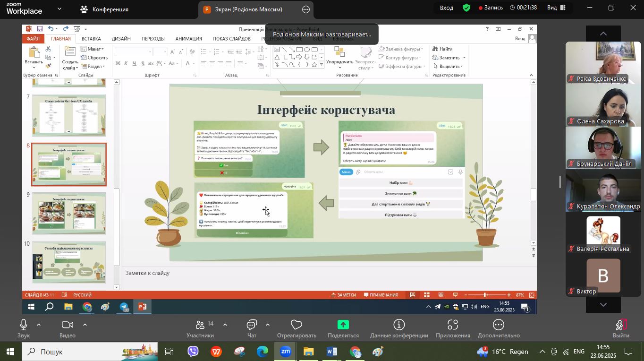Switch to the АНИМАЦИЯ ribbon tab
This screenshot has width=644, height=361.
(x=188, y=39)
